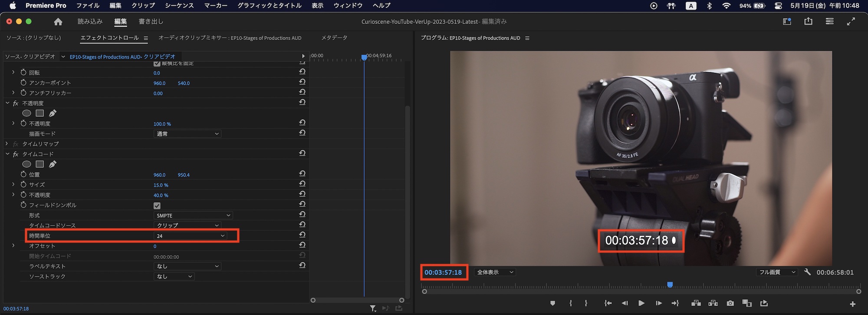
Task: Click the 読み込み workspace button
Action: pyautogui.click(x=90, y=21)
